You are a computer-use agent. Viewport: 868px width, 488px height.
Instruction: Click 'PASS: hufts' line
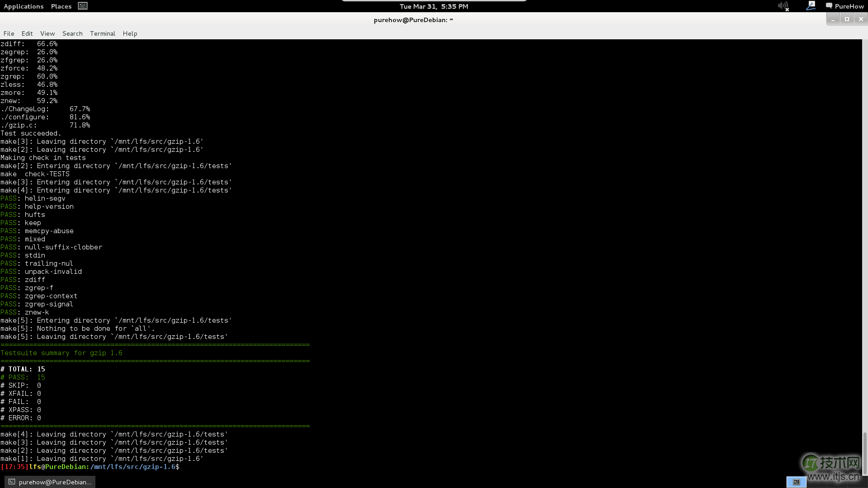click(23, 215)
